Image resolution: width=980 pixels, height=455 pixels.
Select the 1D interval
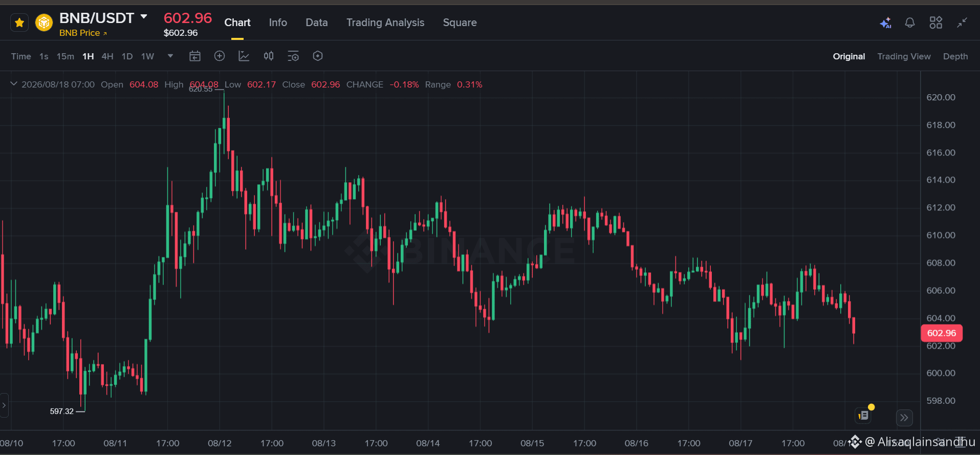pos(127,56)
